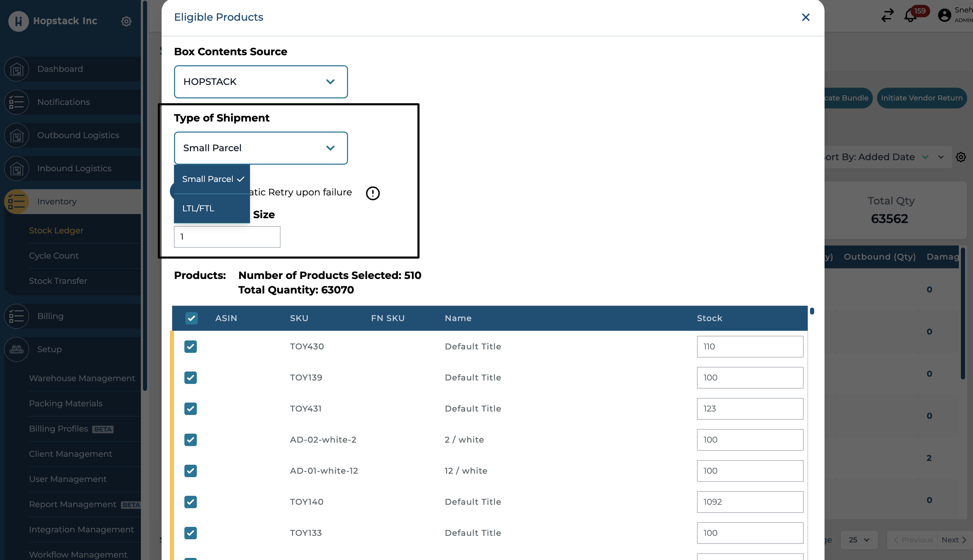Collapse the Type of Shipment dropdown

click(261, 148)
